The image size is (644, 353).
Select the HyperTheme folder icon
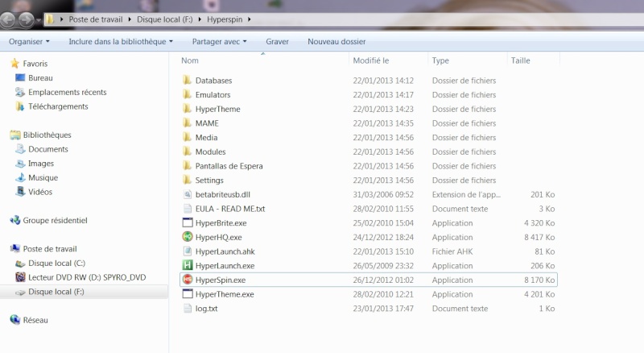[x=187, y=109]
